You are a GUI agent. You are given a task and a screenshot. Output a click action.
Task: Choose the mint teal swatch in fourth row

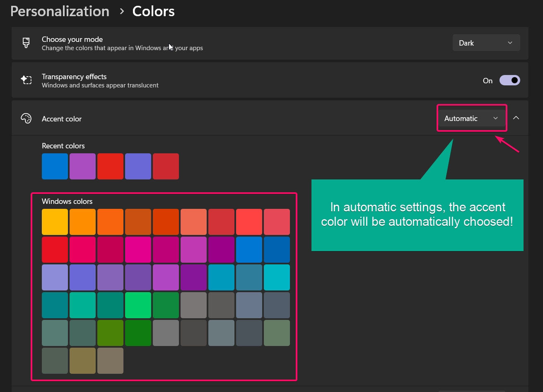82,305
